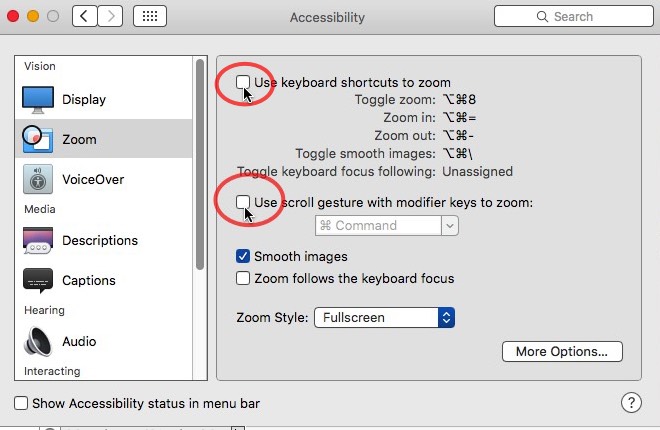The height and width of the screenshot is (430, 660).
Task: Click the Zoom magnifier icon in sidebar
Action: pyautogui.click(x=38, y=139)
